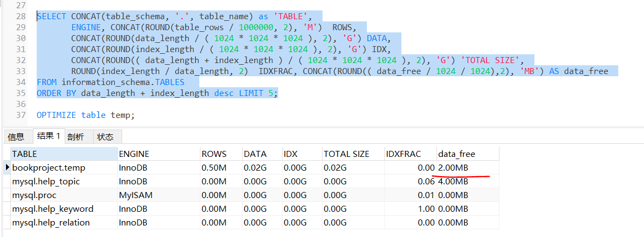Open the 剖析 tab
Image resolution: width=644 pixels, height=237 pixels.
pyautogui.click(x=76, y=137)
